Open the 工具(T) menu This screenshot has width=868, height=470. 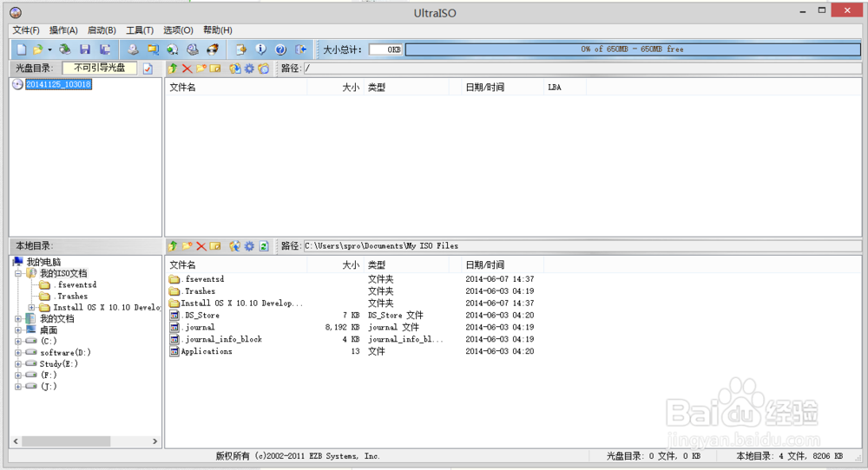tap(140, 30)
